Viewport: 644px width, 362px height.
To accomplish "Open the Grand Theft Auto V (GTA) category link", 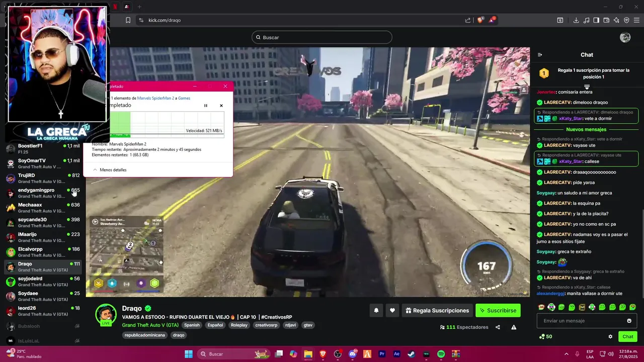I will click(x=150, y=325).
